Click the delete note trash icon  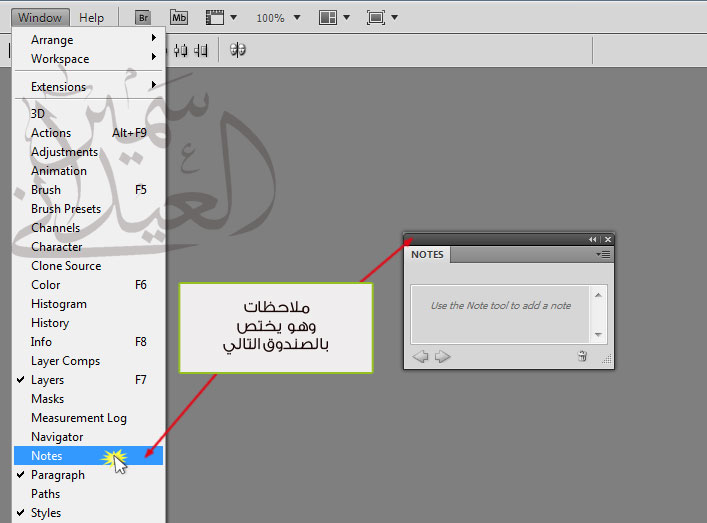(x=582, y=356)
